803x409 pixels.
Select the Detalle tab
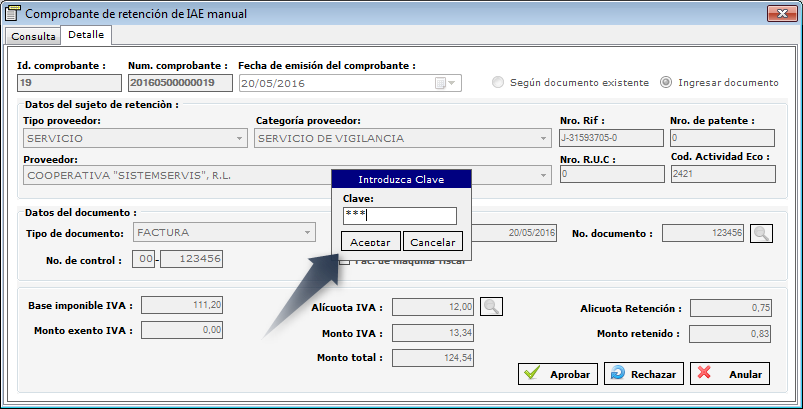(x=86, y=35)
